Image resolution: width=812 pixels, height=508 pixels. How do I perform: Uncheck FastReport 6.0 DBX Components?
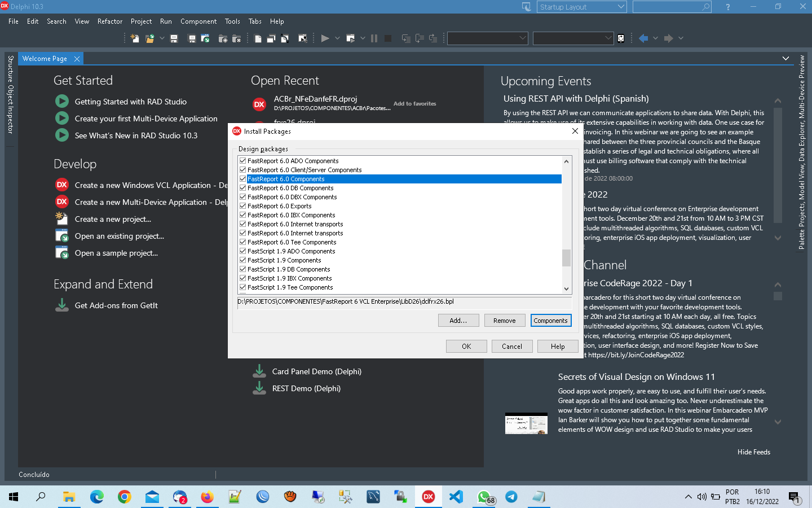point(243,197)
